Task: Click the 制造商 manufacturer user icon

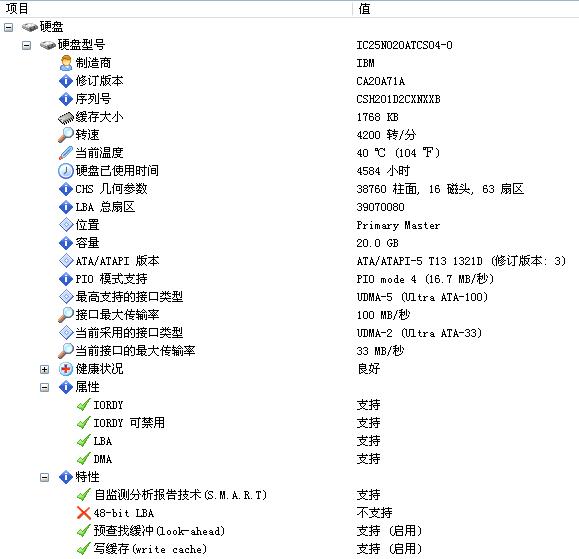Action: 66,63
